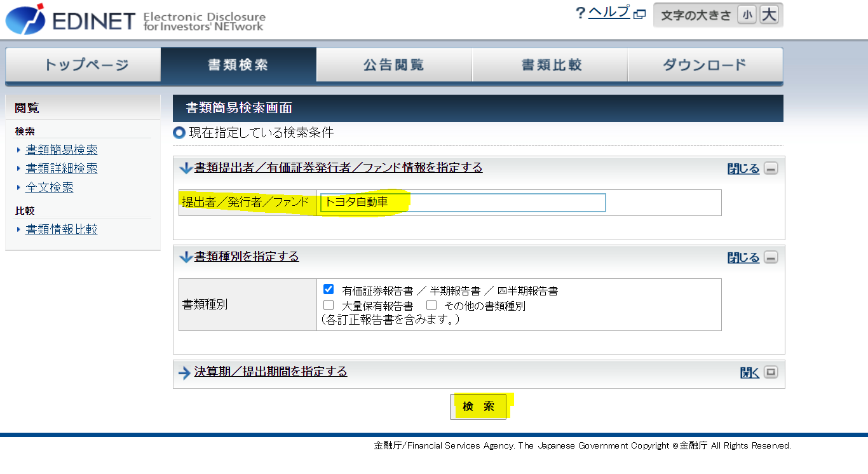The image size is (868, 474).
Task: Click minus icon in 書類種別 section header
Action: click(771, 257)
